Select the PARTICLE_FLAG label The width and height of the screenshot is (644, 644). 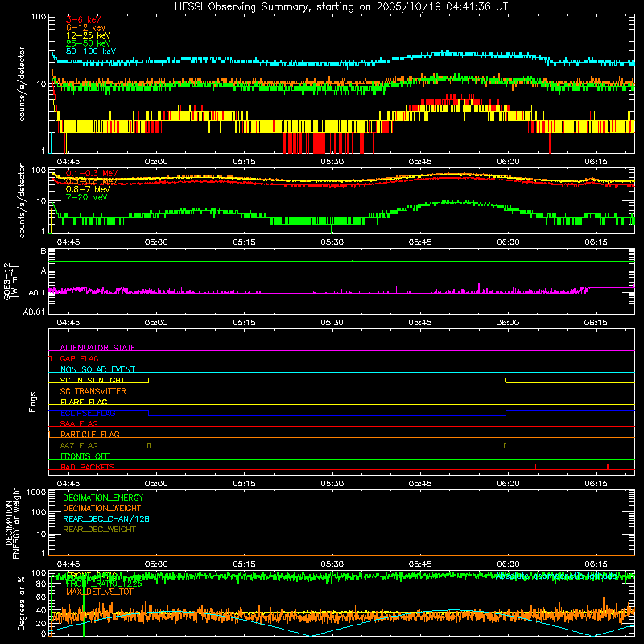pyautogui.click(x=90, y=434)
